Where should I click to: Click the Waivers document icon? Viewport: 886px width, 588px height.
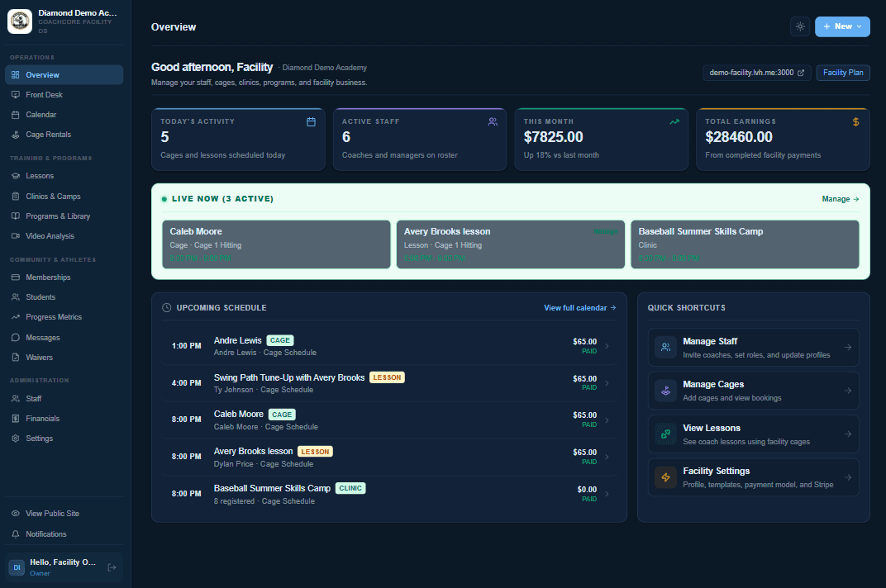(x=15, y=357)
